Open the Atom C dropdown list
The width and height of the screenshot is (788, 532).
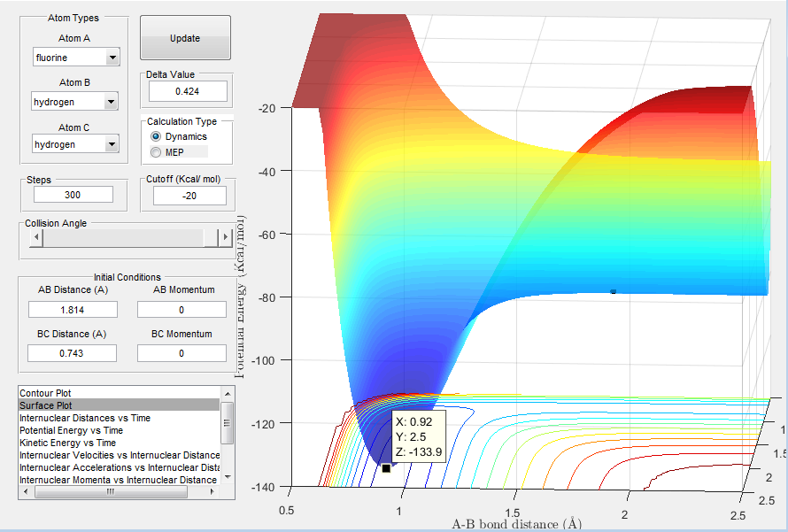point(112,144)
